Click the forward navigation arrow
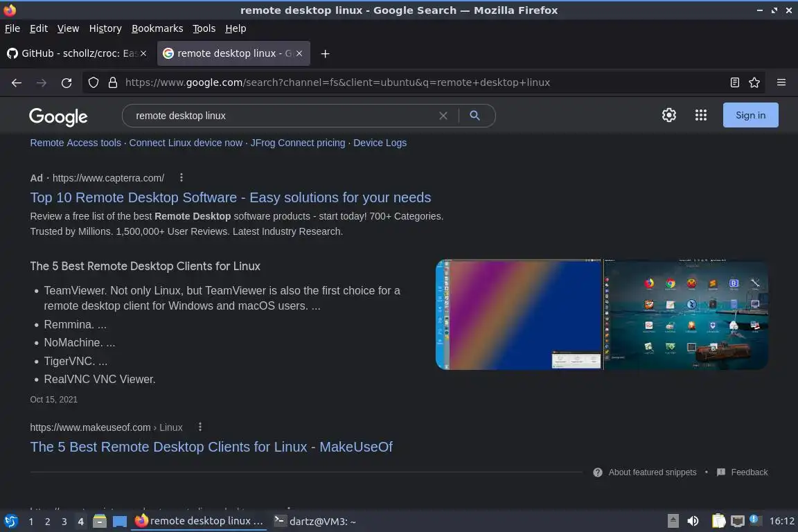Image resolution: width=798 pixels, height=532 pixels. 42,82
